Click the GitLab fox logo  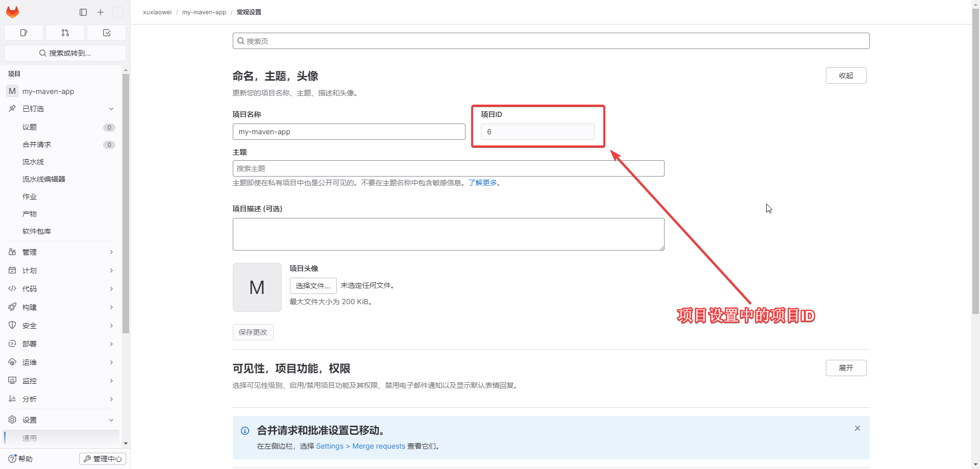click(13, 12)
